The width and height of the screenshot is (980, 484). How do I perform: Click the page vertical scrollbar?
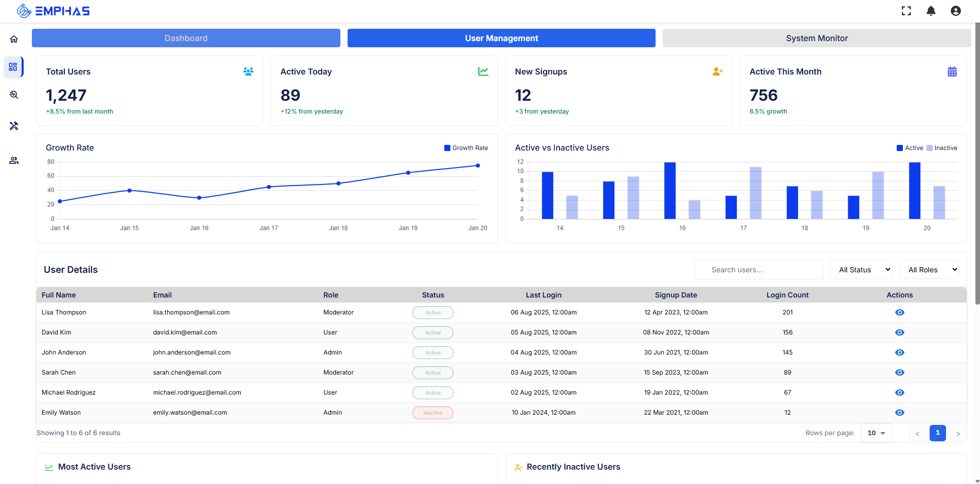pyautogui.click(x=977, y=164)
